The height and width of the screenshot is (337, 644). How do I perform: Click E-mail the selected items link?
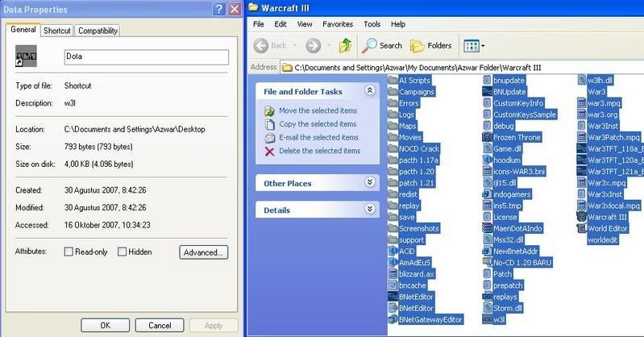[318, 138]
